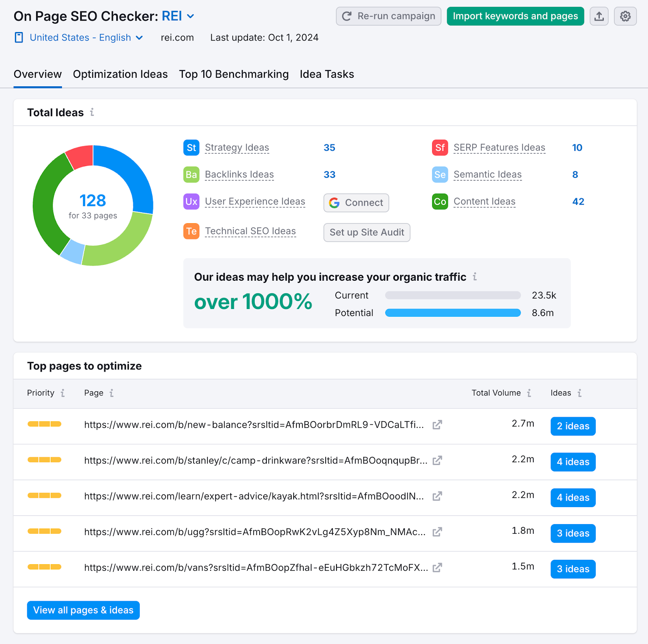Open the Top 10 Benchmarking tab
This screenshot has height=644, width=648.
pos(234,74)
